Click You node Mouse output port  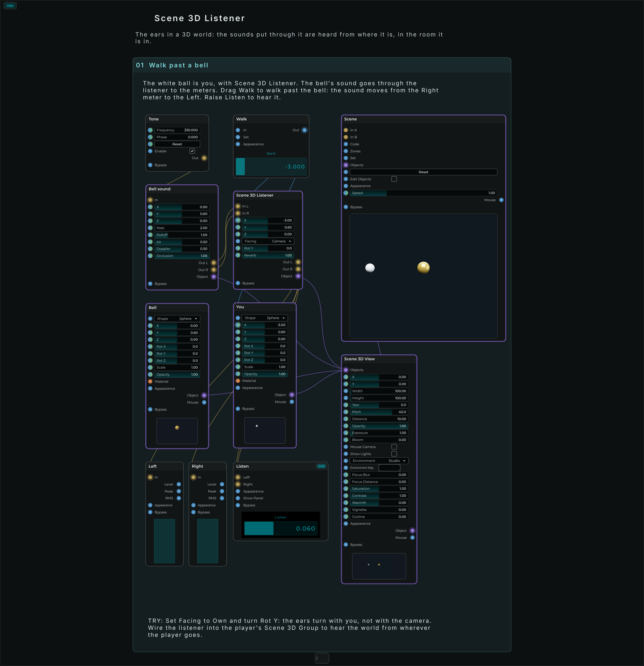[x=292, y=402]
